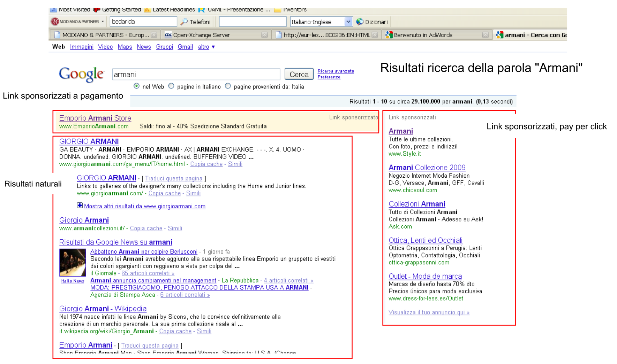Open 'Armani annuncia cambiamenti nel management' article

coord(153,280)
